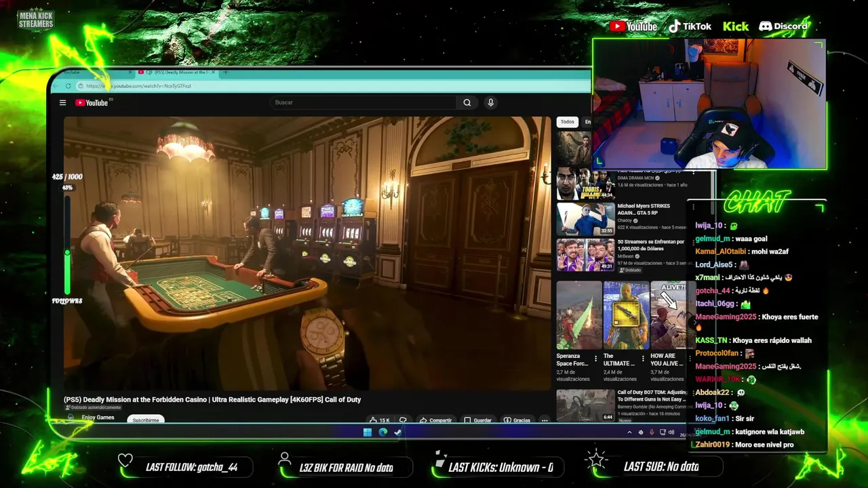Click the browser address bar URL
Viewport: 868px width, 488px height.
click(138, 86)
